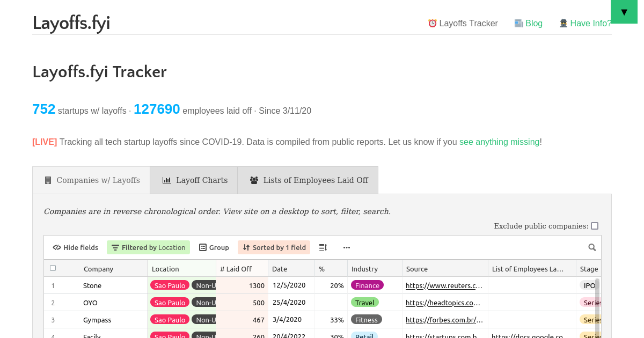Click the Source column header
The image size is (644, 338).
point(445,269)
